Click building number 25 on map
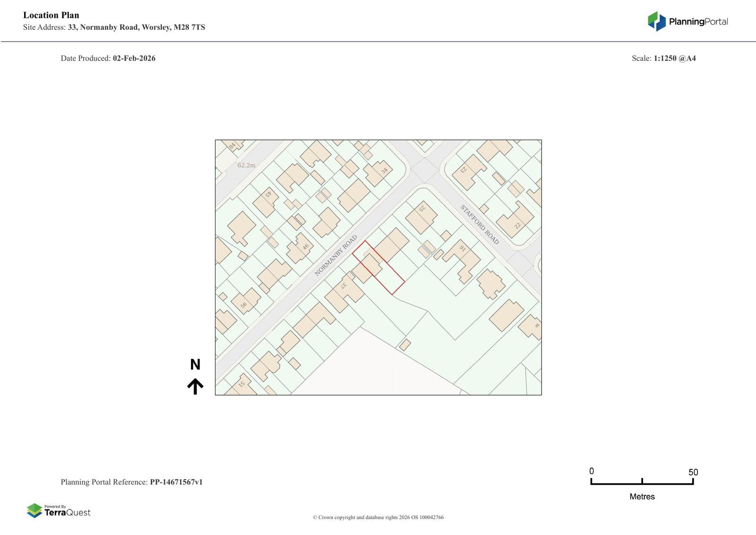 coord(422,207)
